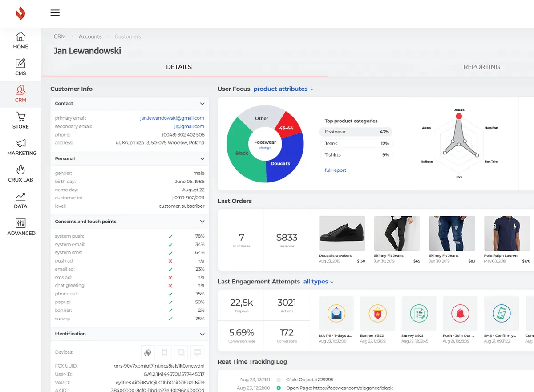
Task: Click the sms ad red cross
Action: pos(170,278)
